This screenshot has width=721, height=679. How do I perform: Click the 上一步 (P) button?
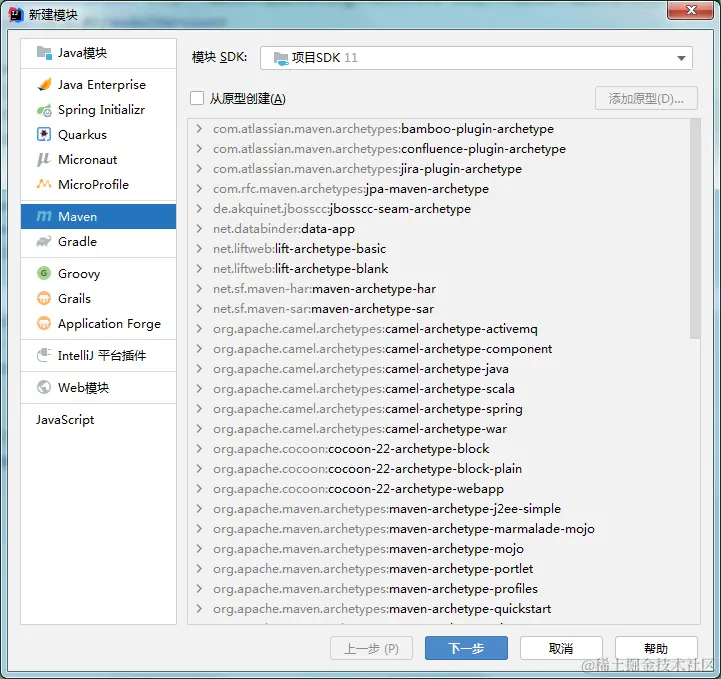click(x=371, y=648)
